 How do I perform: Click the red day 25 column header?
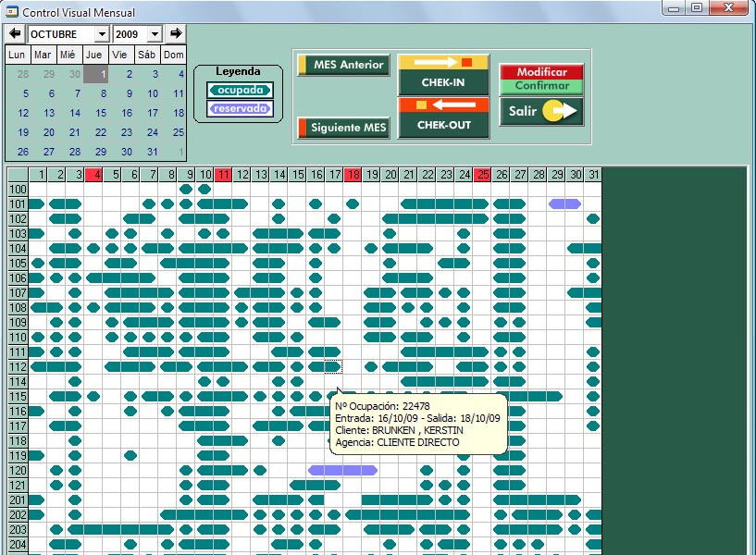(x=482, y=175)
